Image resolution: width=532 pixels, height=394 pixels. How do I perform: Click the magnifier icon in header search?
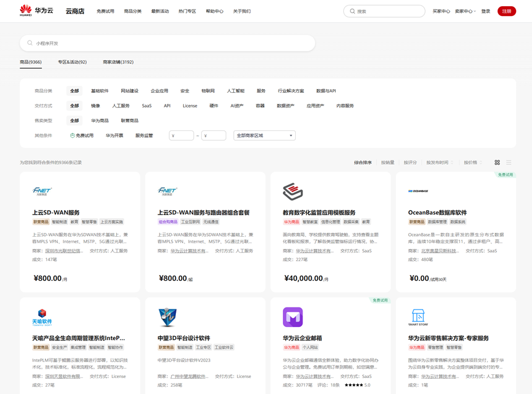coord(352,11)
